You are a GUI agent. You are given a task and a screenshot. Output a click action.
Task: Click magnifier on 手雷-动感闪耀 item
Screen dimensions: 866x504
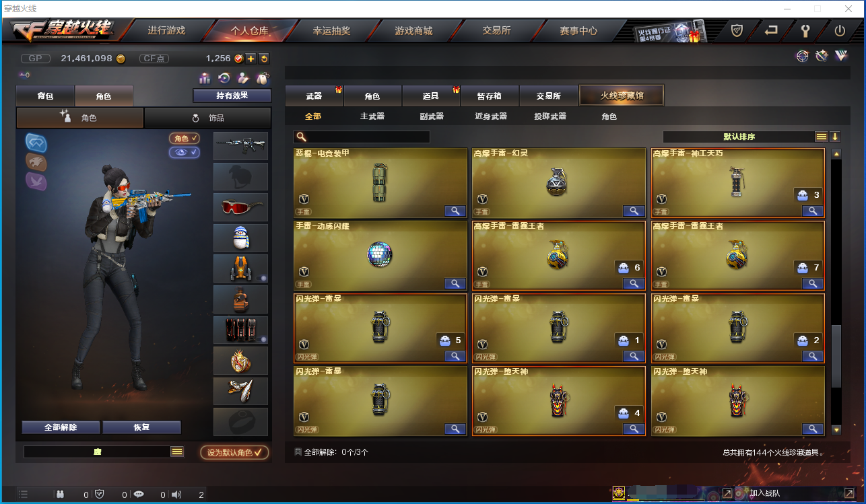pyautogui.click(x=455, y=283)
